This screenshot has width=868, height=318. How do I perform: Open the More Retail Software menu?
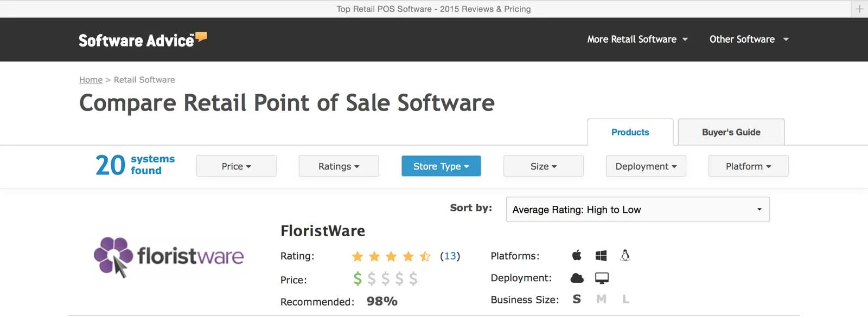click(637, 40)
